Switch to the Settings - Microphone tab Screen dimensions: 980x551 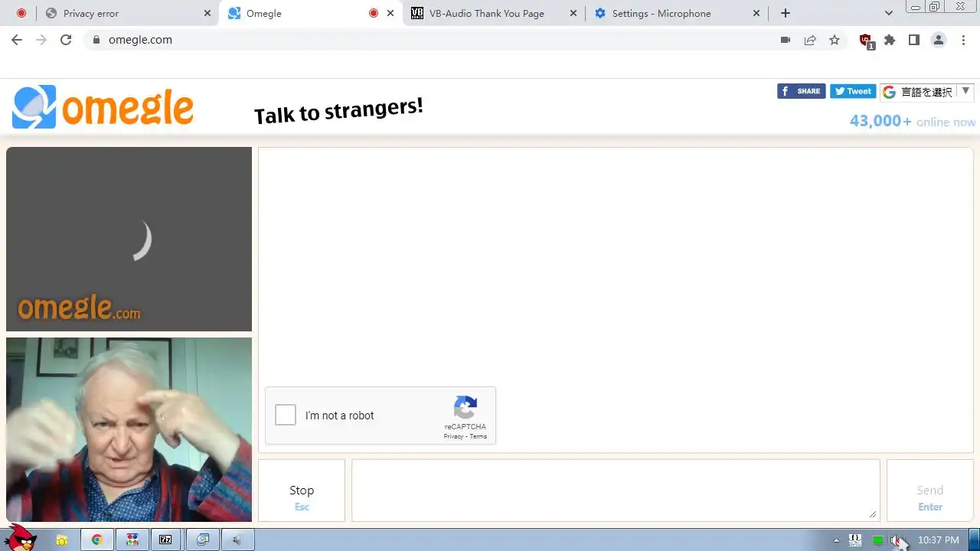tap(677, 13)
